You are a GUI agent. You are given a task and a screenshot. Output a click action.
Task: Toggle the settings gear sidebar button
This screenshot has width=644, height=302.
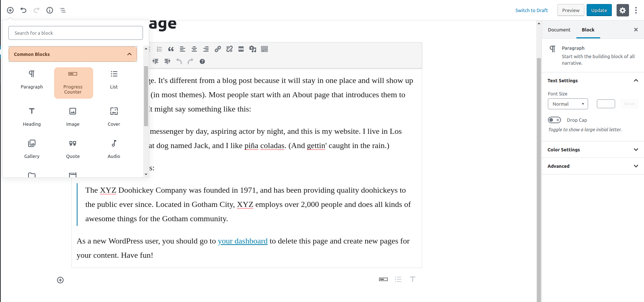(x=623, y=10)
